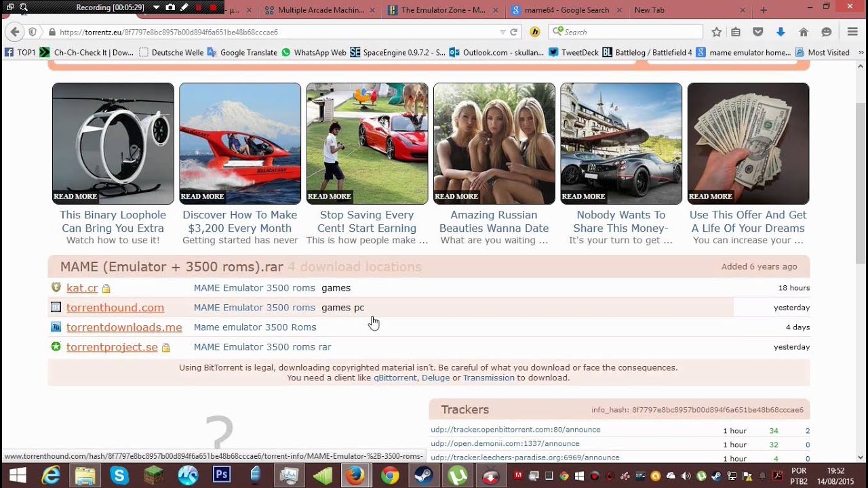Take a snapshot with the camera icon
Screen dimensions: 868x488
pyautogui.click(x=170, y=7)
